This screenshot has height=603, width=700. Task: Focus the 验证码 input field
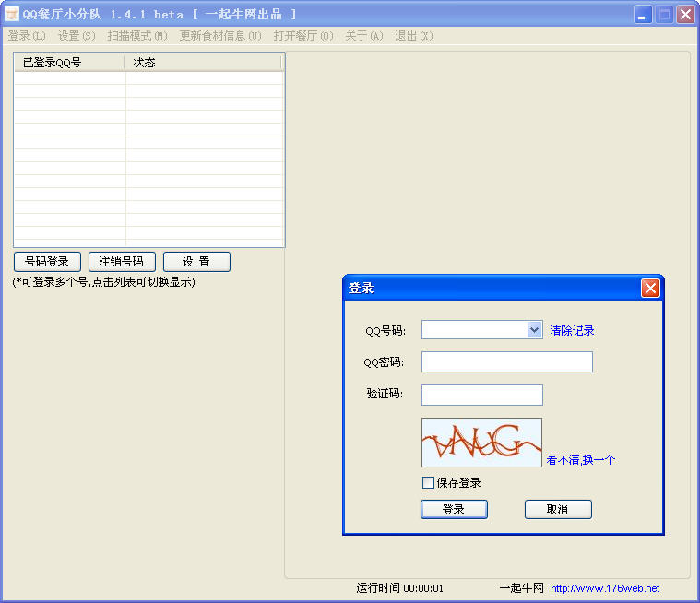point(482,395)
